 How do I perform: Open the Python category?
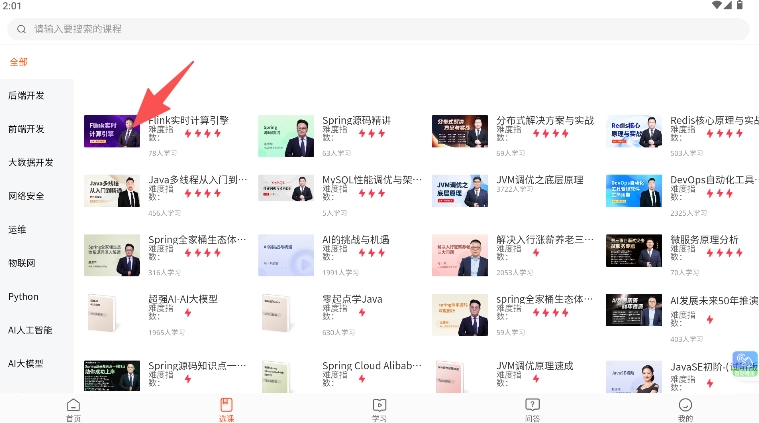coord(23,297)
